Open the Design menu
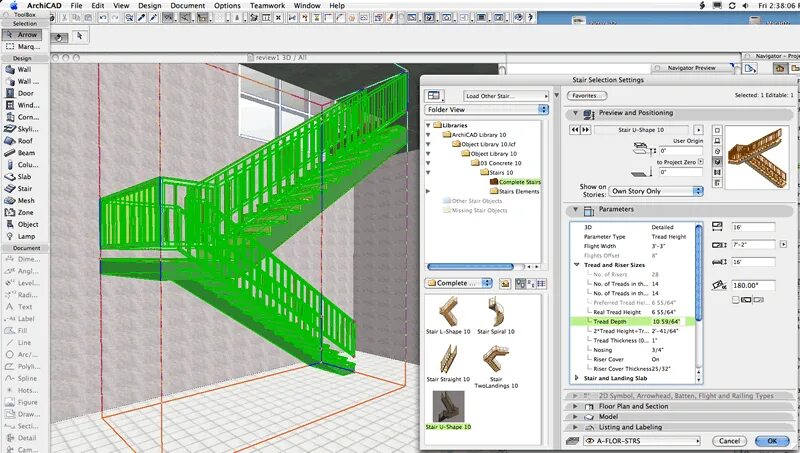 [x=150, y=6]
